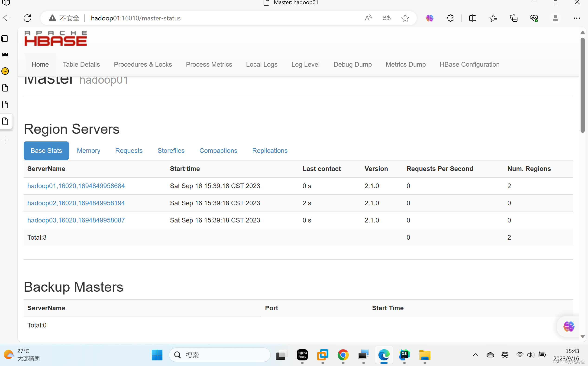Open Table Details in navigation bar
The width and height of the screenshot is (588, 366).
(81, 64)
